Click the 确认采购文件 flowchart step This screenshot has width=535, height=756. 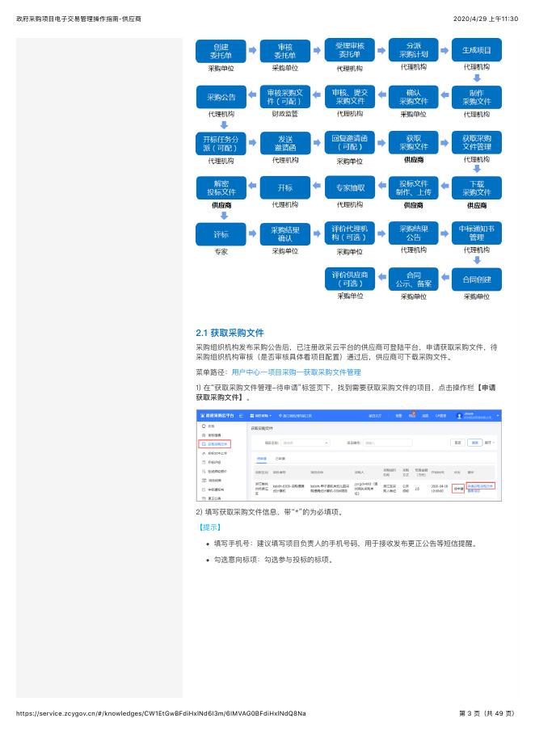pyautogui.click(x=414, y=97)
